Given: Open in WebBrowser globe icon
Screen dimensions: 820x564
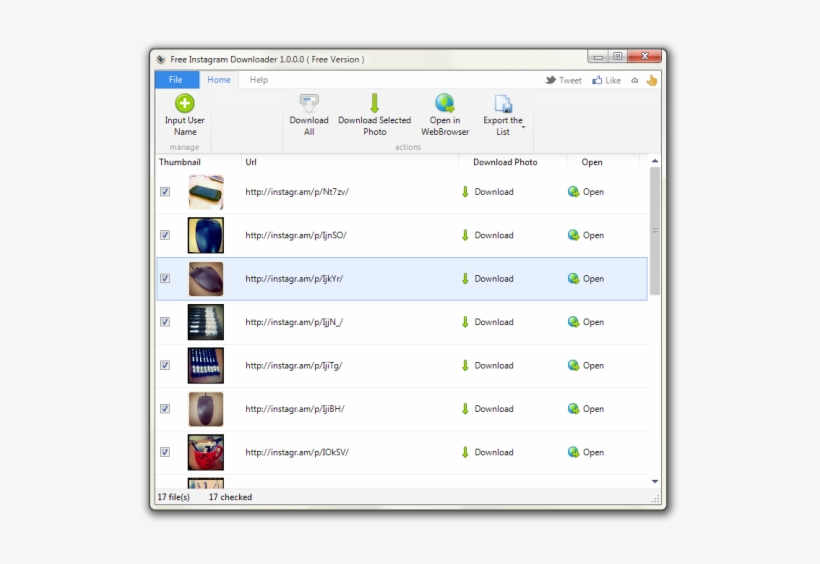Looking at the screenshot, I should [x=445, y=103].
